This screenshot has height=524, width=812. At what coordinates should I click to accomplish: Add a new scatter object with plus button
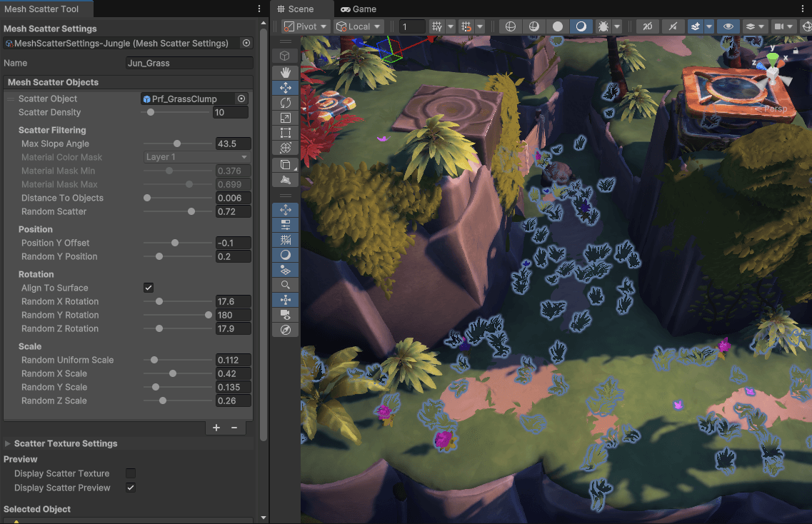tap(216, 428)
